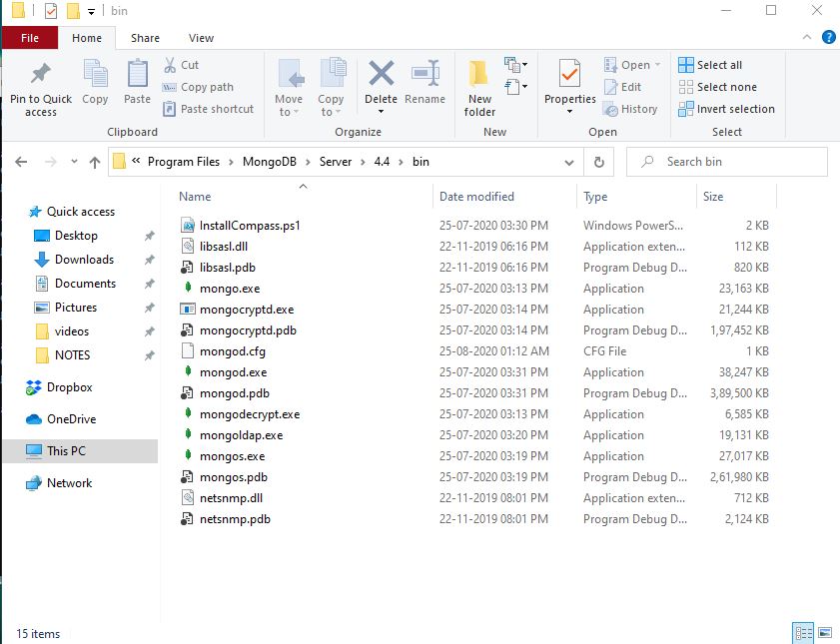Select the mongod.exe file
The width and height of the screenshot is (840, 644).
pyautogui.click(x=233, y=372)
